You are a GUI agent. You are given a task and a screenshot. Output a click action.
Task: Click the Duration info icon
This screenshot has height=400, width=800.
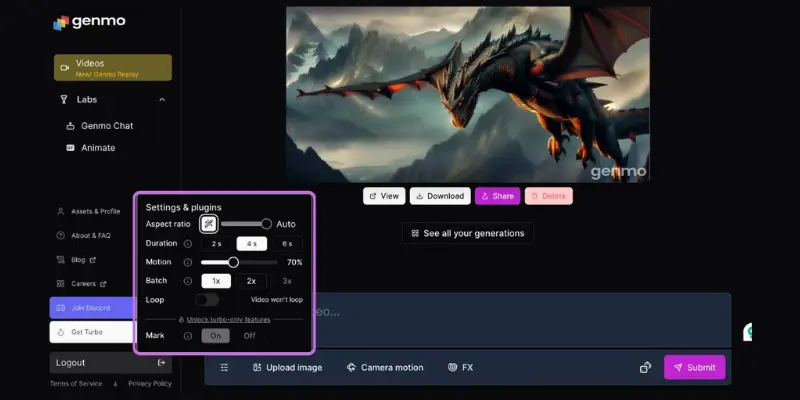pos(188,244)
